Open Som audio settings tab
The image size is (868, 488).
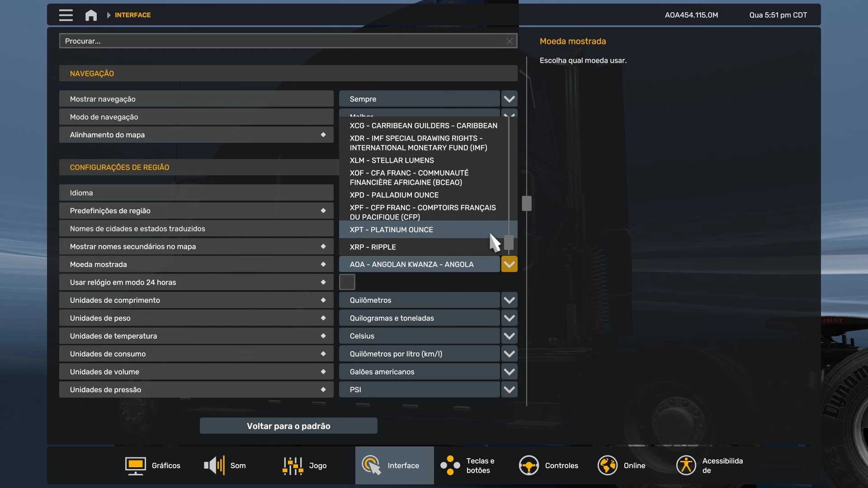[x=225, y=465]
